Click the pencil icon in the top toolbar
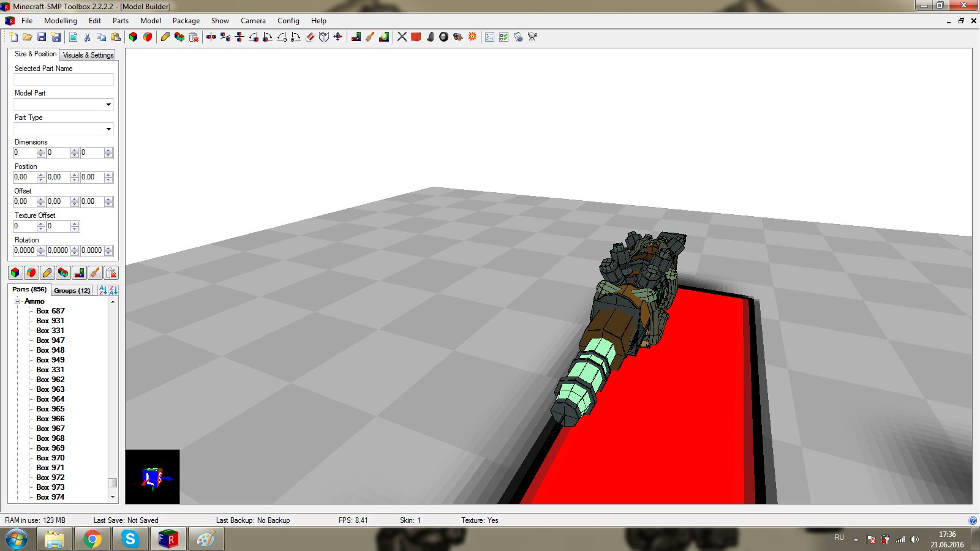 (x=165, y=37)
